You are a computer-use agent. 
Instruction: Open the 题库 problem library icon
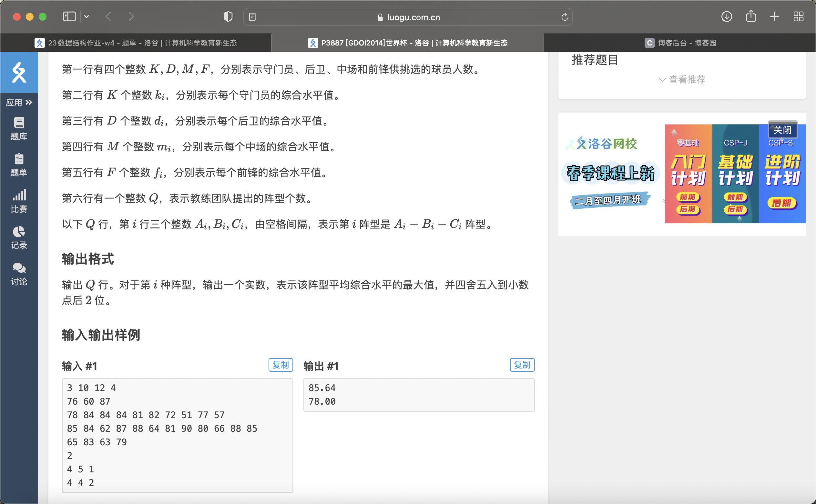[19, 128]
